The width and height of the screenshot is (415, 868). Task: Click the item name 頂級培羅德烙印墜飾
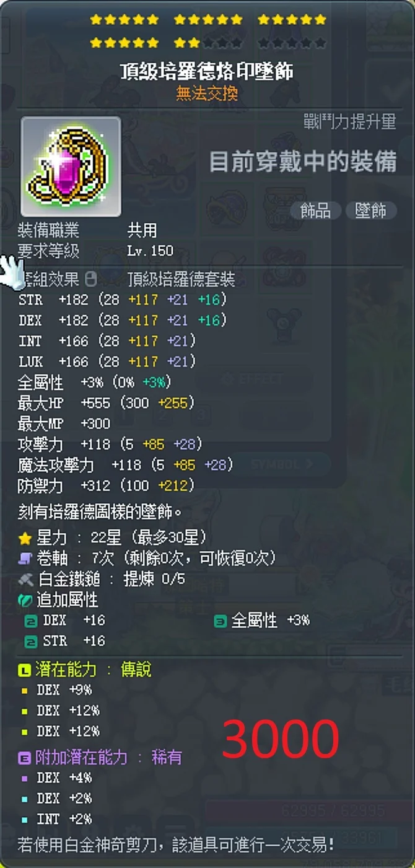click(x=207, y=71)
